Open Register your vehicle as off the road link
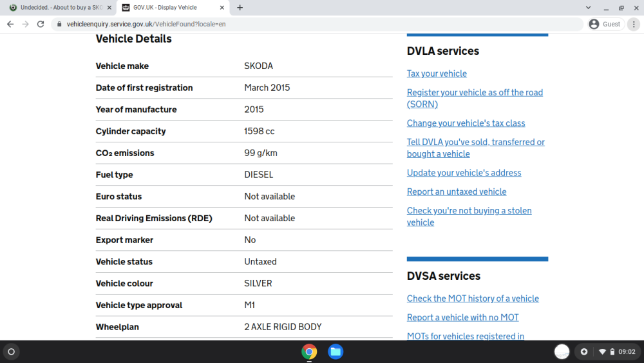644x363 pixels. coord(475,98)
